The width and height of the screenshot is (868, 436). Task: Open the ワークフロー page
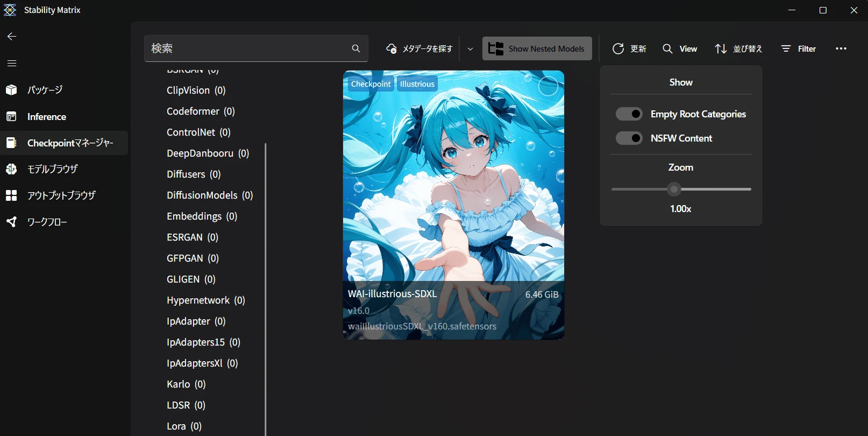pos(64,222)
